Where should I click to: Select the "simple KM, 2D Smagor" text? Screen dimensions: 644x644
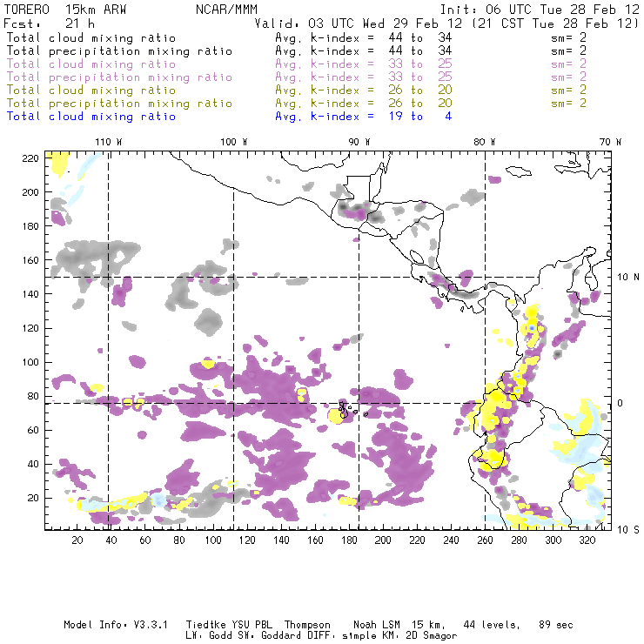399,636
